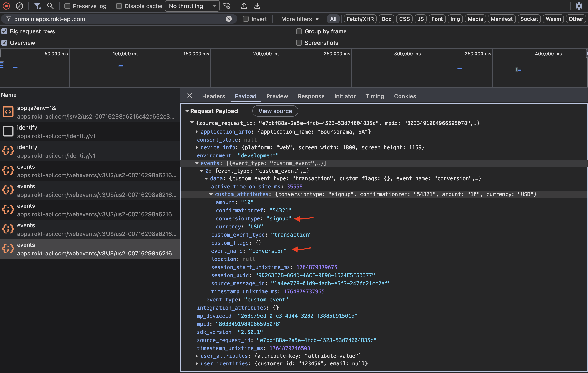Open the network request filter bar
588x373 pixels.
[37, 6]
